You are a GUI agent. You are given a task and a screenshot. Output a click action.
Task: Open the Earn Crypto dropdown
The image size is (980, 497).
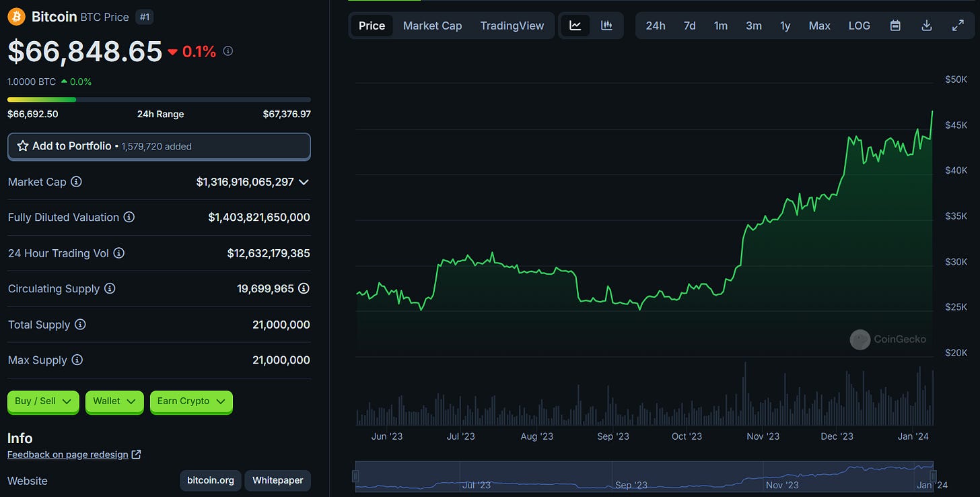[191, 401]
